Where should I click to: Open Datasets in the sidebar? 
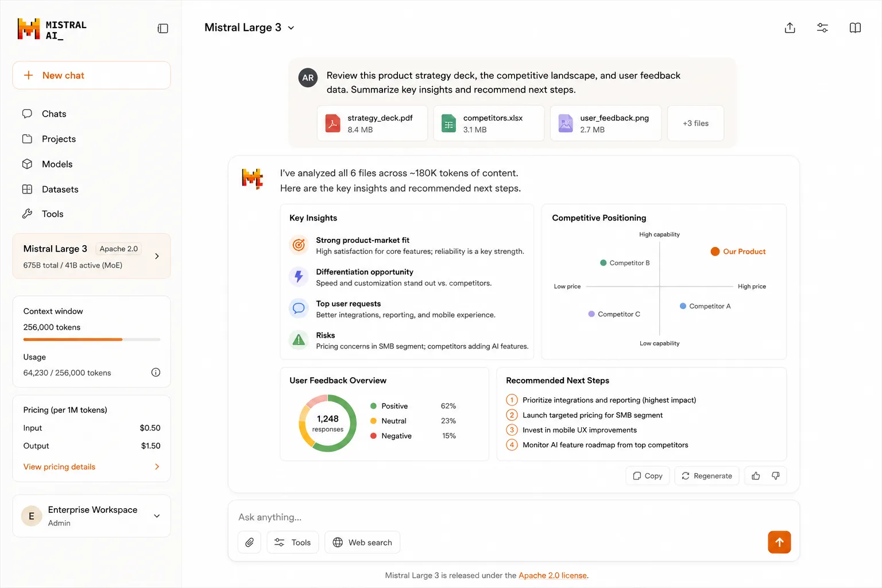60,189
